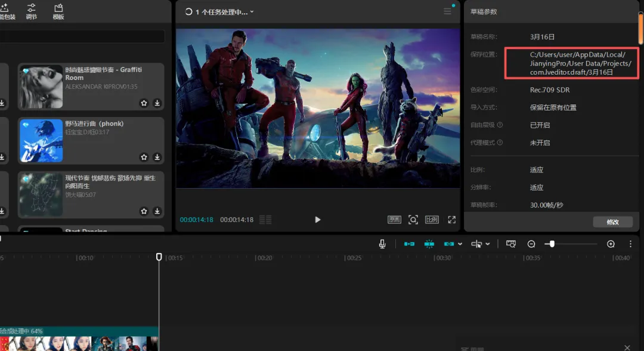Click the timeline fit-to-view ruler icon
Screen dimensions: 644x351
pyautogui.click(x=511, y=244)
